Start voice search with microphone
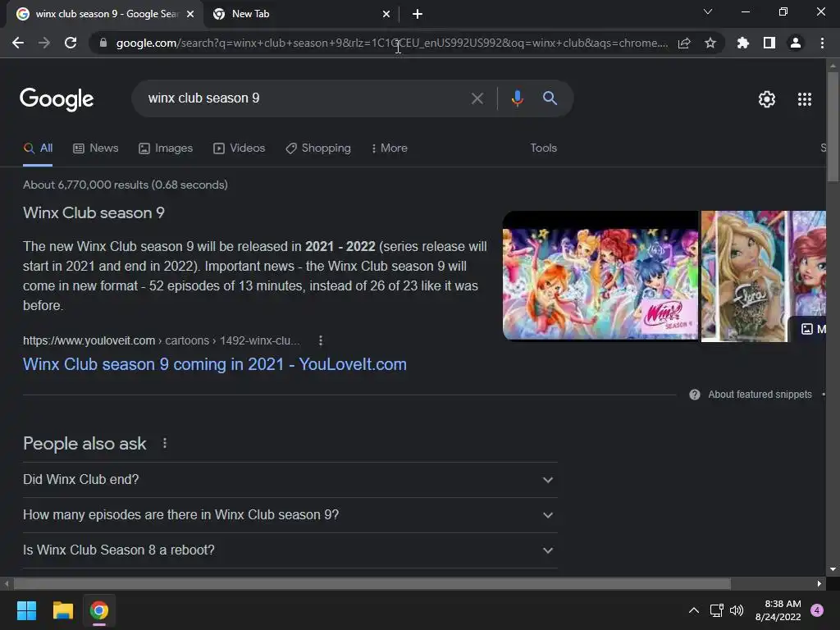The width and height of the screenshot is (840, 630). click(x=517, y=98)
